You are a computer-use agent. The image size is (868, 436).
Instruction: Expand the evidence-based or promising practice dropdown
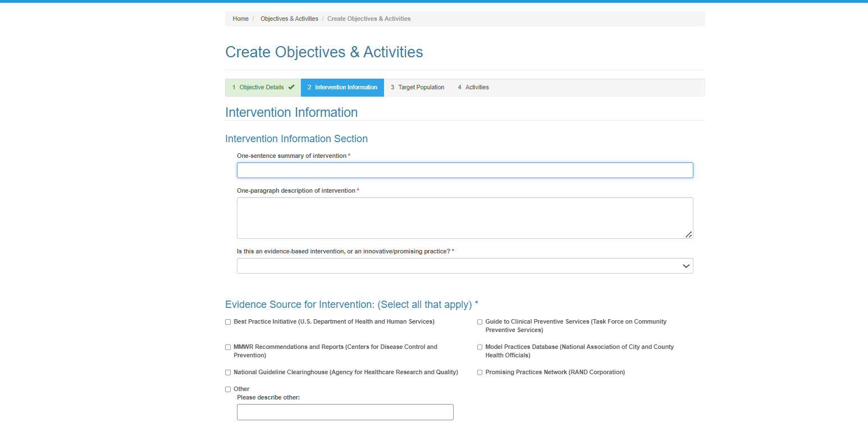tap(465, 266)
